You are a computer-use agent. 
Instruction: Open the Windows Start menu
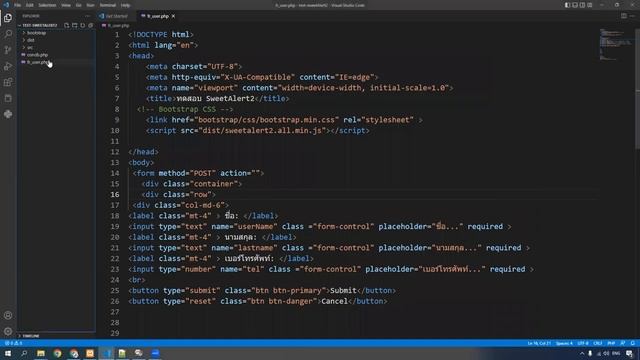[8, 353]
